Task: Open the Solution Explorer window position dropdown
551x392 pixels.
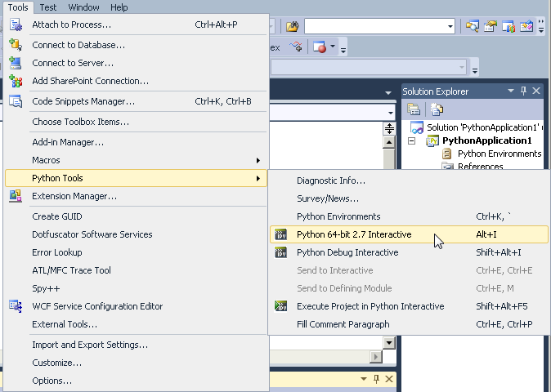Action: (511, 91)
